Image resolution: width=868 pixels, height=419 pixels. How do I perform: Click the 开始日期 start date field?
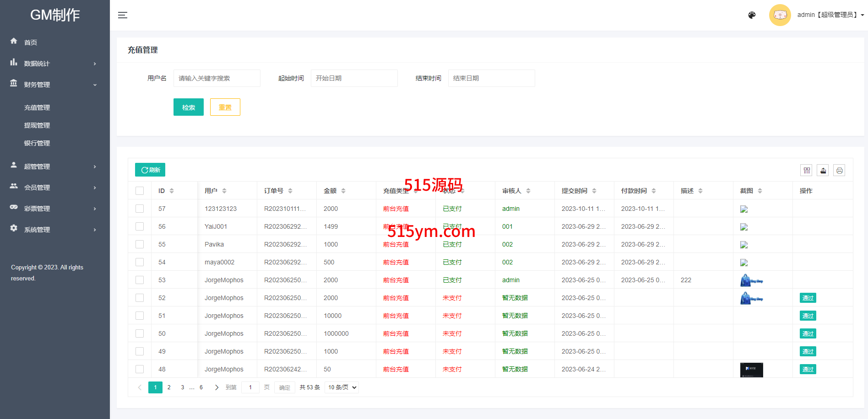pyautogui.click(x=354, y=78)
